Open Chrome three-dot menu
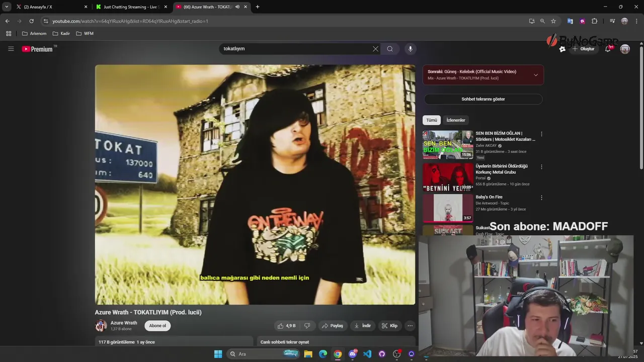 pos(637,21)
